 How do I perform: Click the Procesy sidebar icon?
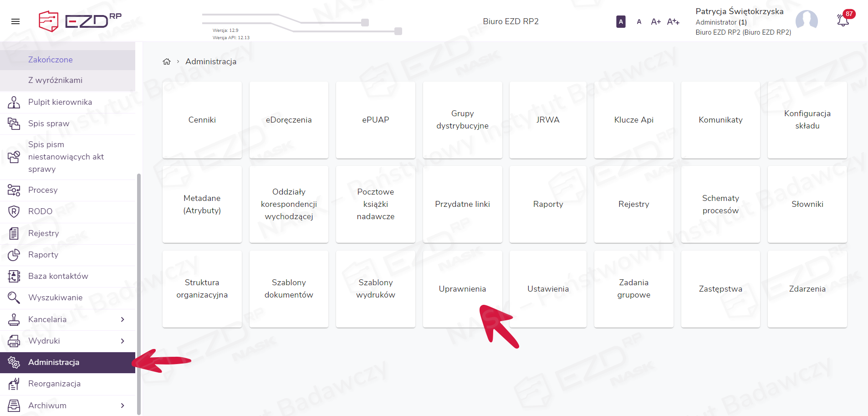(x=14, y=190)
